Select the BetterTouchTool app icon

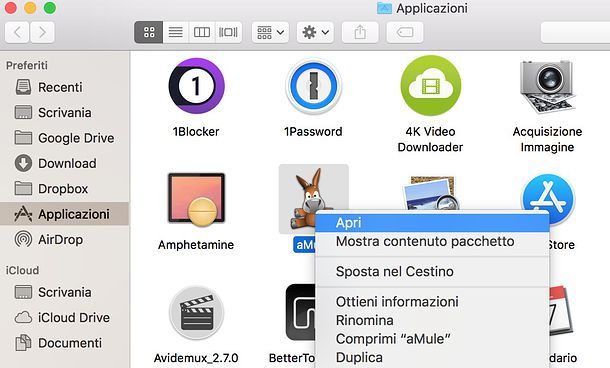coord(300,312)
